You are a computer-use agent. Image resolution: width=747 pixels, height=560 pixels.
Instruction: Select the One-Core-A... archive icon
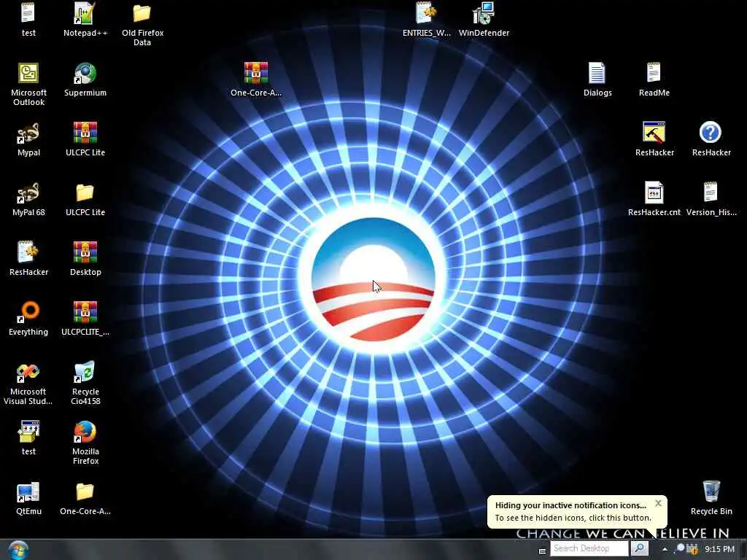pos(256,79)
